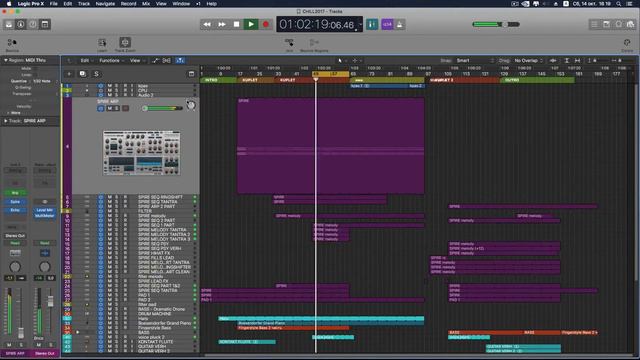Click the red Record button
Screen dimensions: 640x360
[x=266, y=24]
